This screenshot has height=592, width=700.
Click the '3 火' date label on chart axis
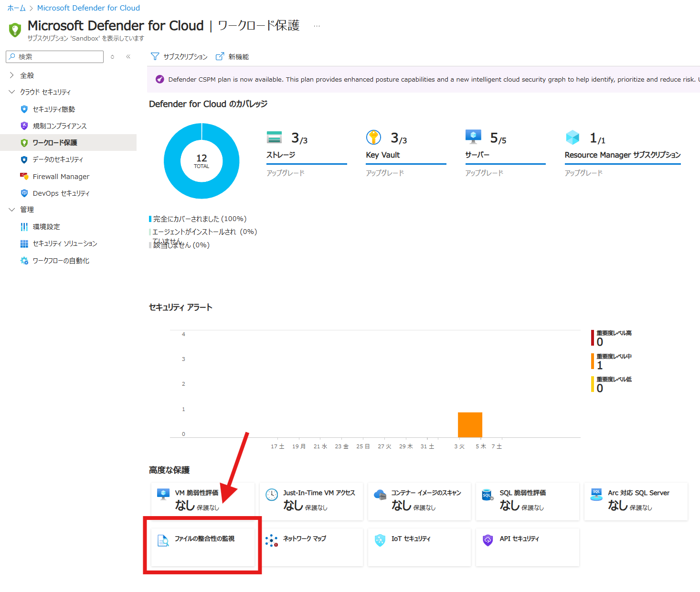(459, 446)
